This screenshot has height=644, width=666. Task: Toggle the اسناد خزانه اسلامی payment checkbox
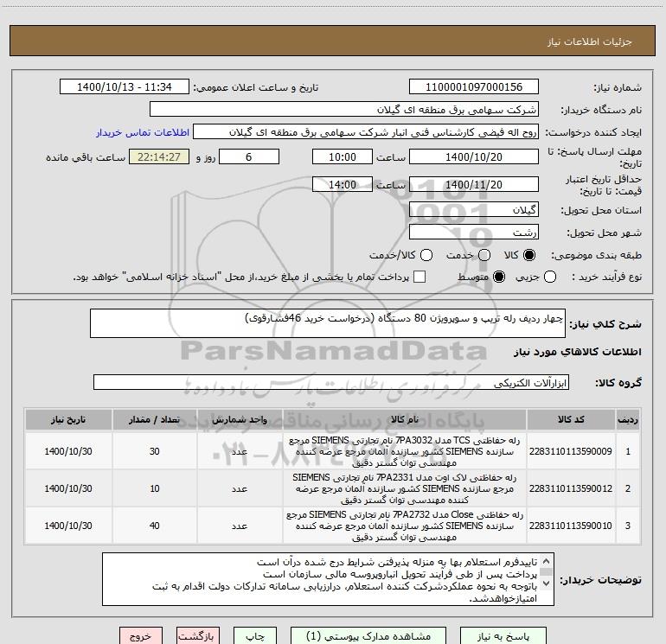pyautogui.click(x=419, y=277)
